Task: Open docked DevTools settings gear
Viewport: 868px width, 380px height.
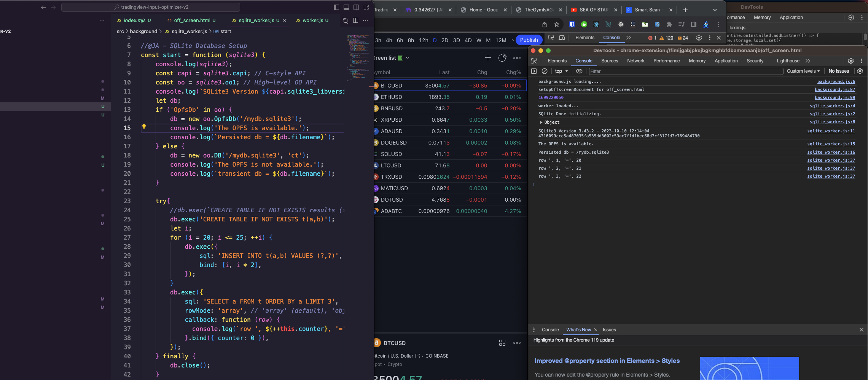Action: click(x=699, y=38)
